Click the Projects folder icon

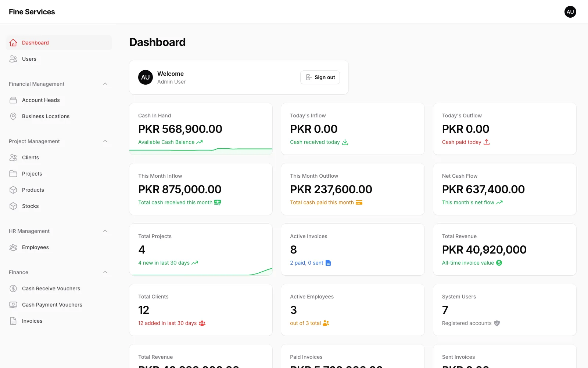[x=13, y=174]
